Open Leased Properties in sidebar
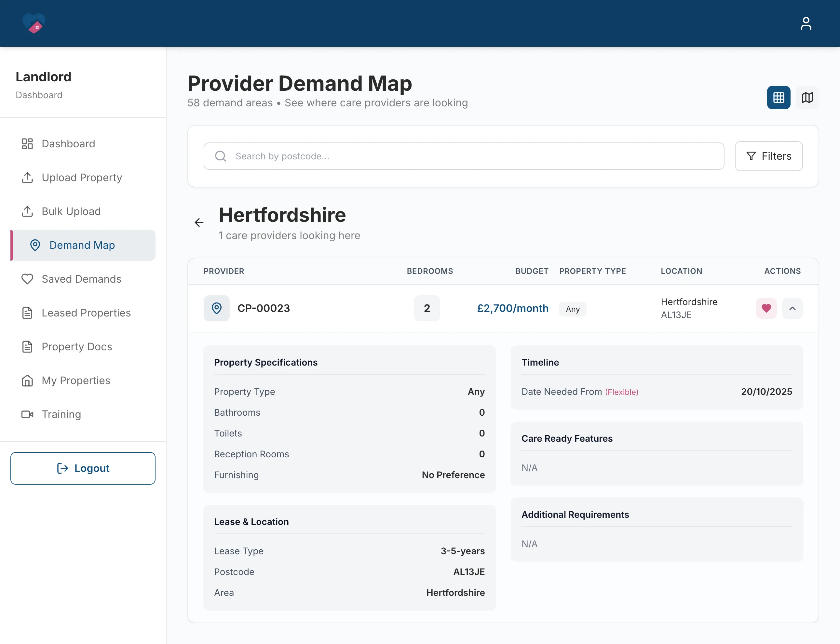The image size is (840, 644). (83, 313)
